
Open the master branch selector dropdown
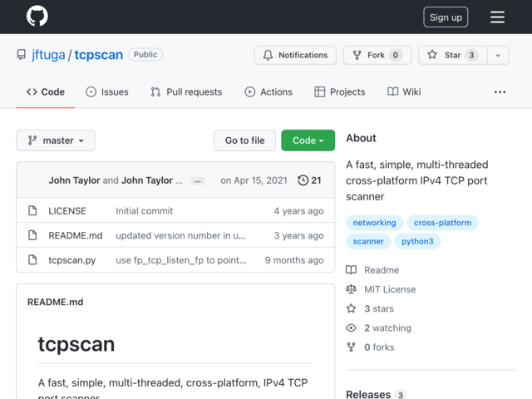56,140
